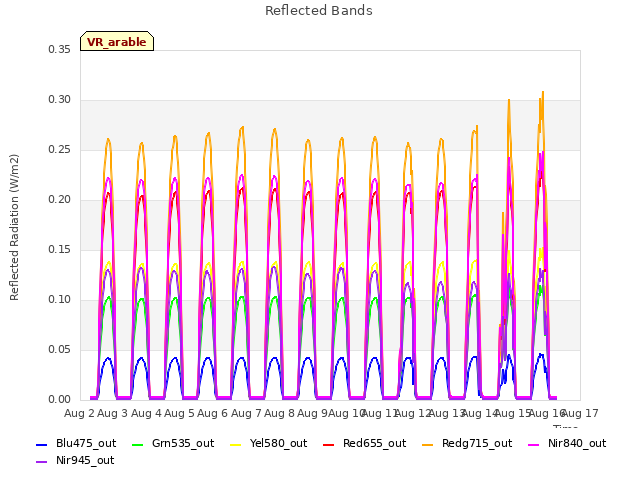Toggle the Yel580_out legend entry
The height and width of the screenshot is (480, 640).
point(269,443)
